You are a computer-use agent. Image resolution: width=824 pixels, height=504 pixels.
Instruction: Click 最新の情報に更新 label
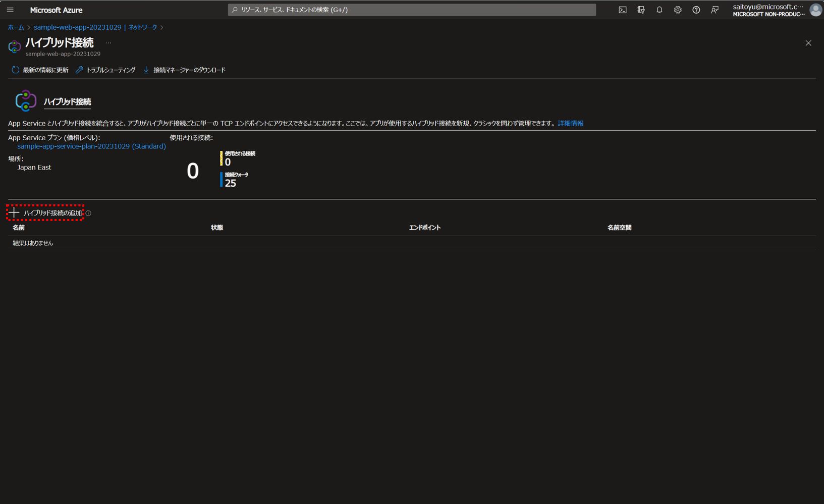click(x=45, y=70)
